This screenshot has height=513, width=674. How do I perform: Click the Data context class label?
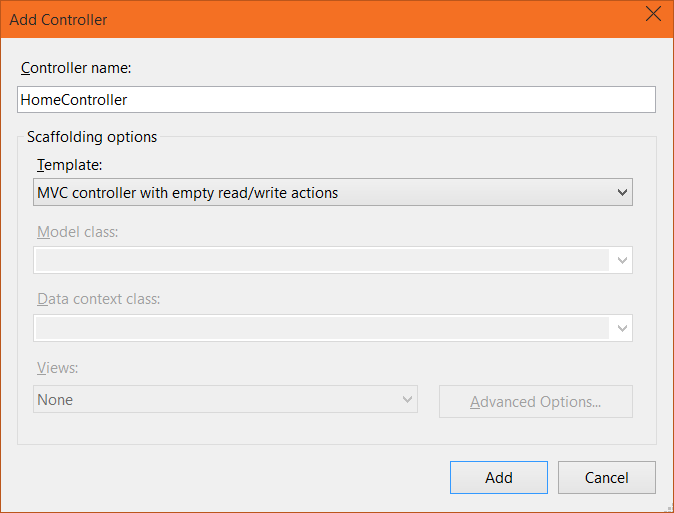(98, 299)
